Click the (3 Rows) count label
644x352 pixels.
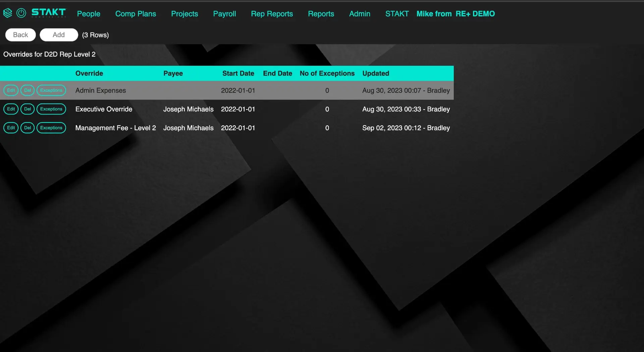(x=96, y=35)
